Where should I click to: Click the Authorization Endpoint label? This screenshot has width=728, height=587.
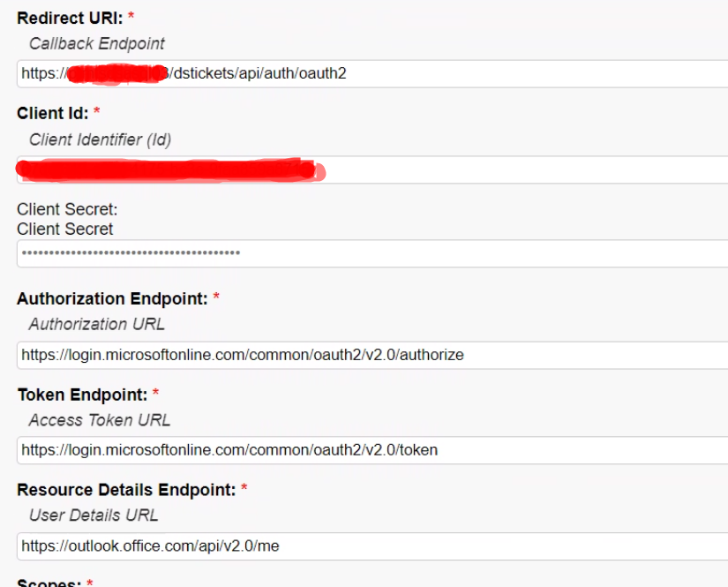pos(112,298)
